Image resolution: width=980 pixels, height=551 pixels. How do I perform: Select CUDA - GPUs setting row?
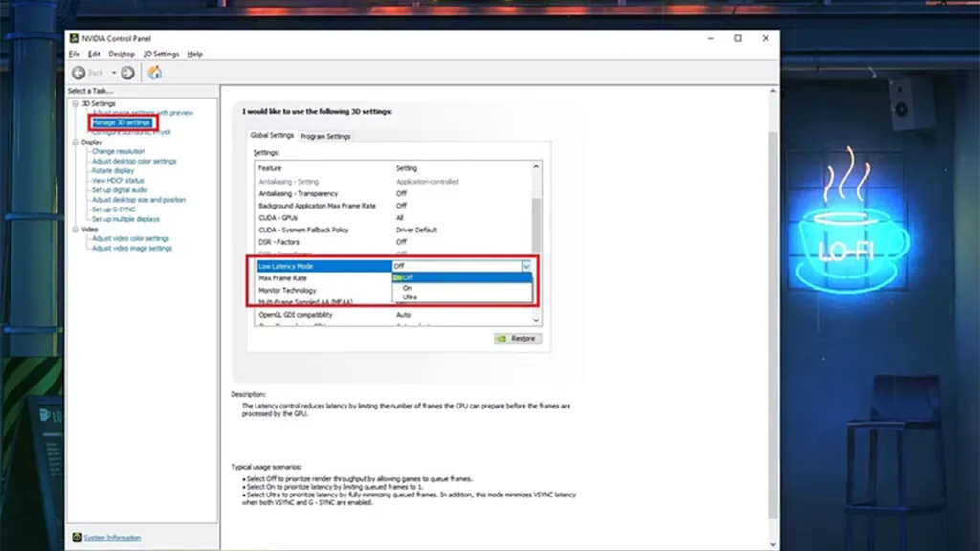click(393, 218)
